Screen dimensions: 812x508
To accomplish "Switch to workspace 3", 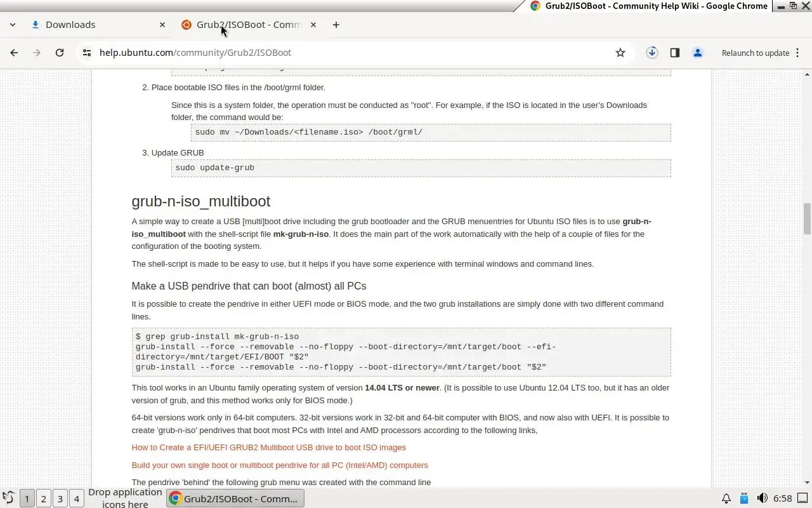I will 60,498.
